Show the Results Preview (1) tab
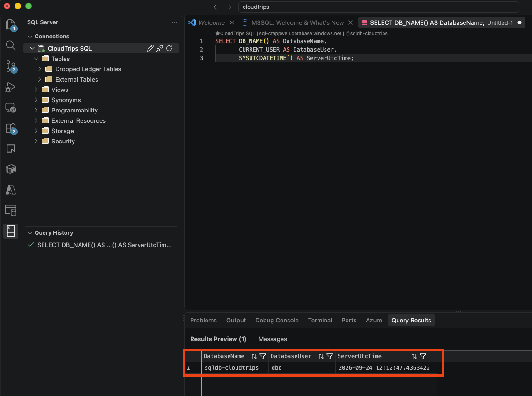Screen dimensions: 532x396 pyautogui.click(x=218, y=339)
